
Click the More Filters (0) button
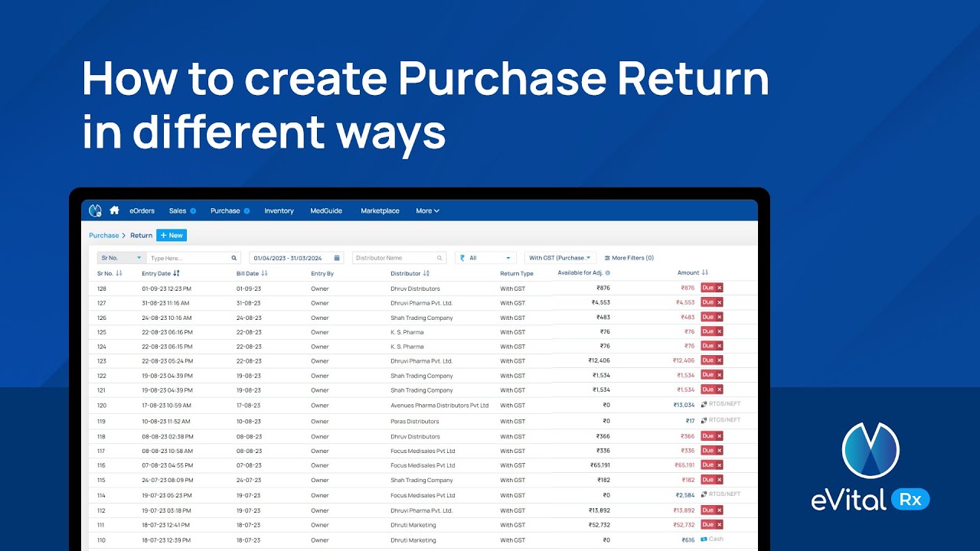[629, 258]
